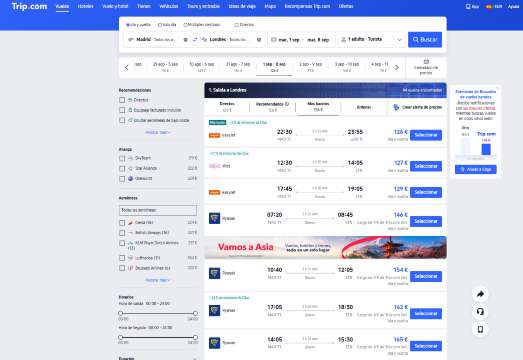The width and height of the screenshot is (523, 360).
Task: Tick the Lufthansa airline checkbox
Action: click(x=122, y=258)
